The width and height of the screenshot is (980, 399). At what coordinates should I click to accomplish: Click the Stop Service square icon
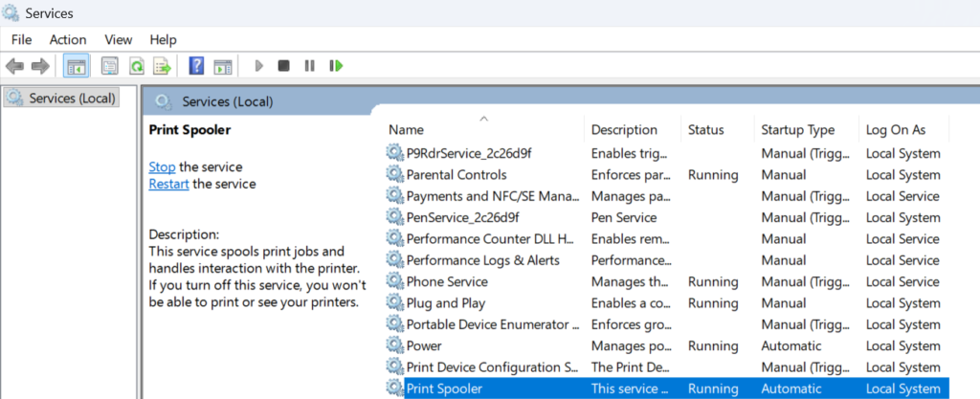click(x=283, y=66)
